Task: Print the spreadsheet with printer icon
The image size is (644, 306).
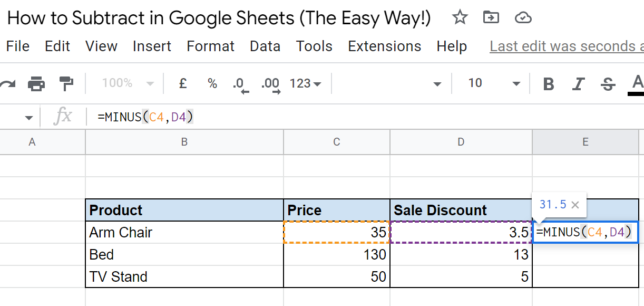Action: coord(36,83)
